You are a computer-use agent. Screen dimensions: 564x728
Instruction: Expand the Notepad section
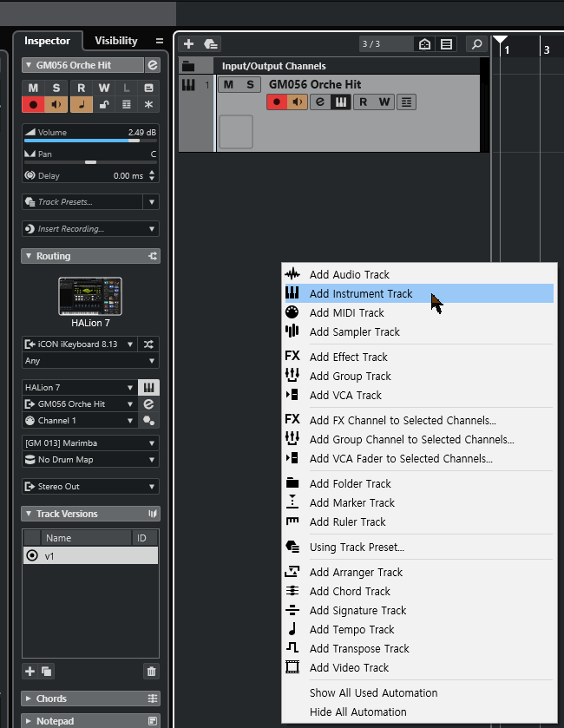pyautogui.click(x=29, y=721)
